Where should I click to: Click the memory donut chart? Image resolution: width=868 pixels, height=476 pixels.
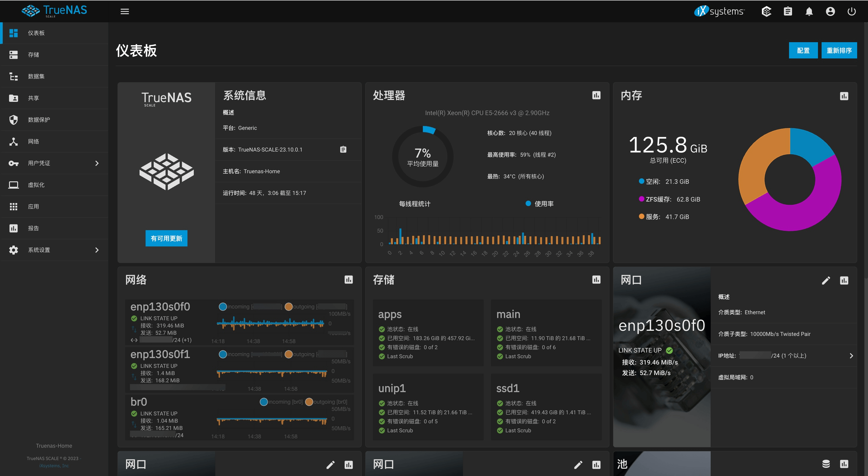(790, 180)
